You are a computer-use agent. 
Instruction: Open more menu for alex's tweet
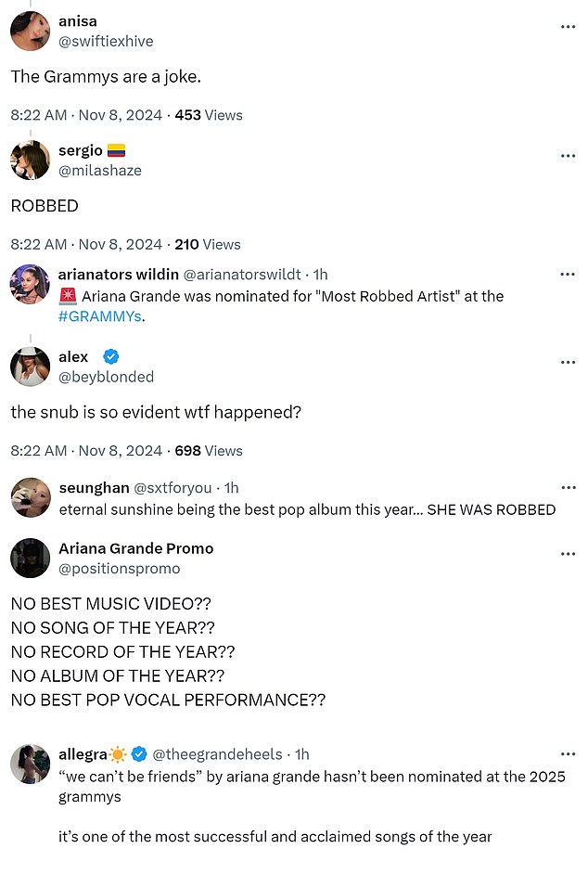tap(568, 361)
